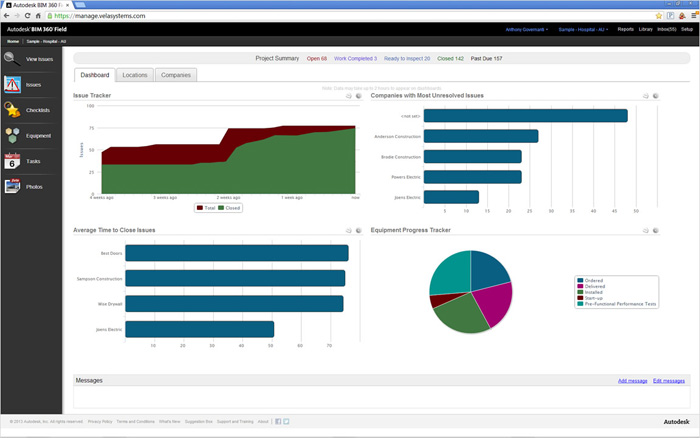
Task: Open the Photos icon in sidebar
Action: coord(13,186)
